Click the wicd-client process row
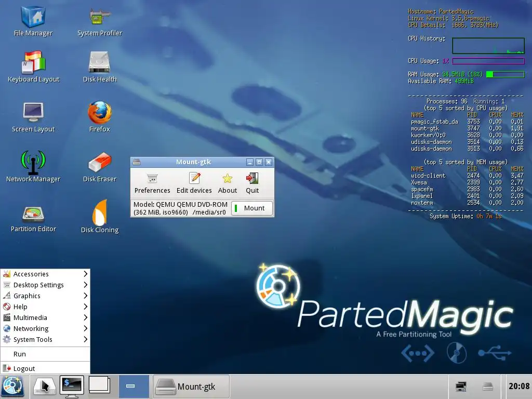 [467, 176]
